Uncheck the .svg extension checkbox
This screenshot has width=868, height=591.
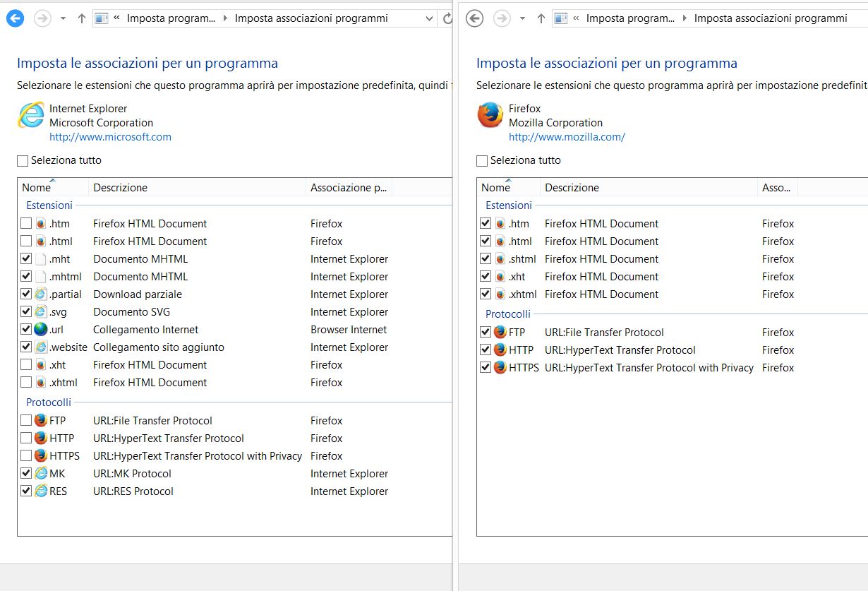click(x=26, y=311)
